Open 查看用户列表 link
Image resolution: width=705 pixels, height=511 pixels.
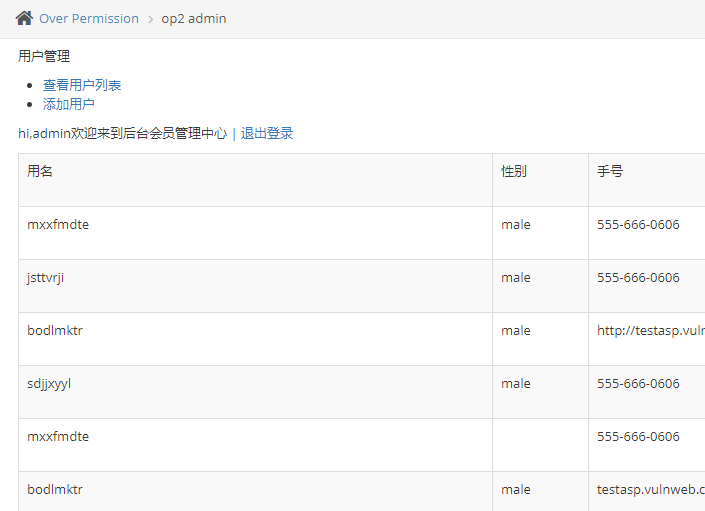(x=82, y=85)
